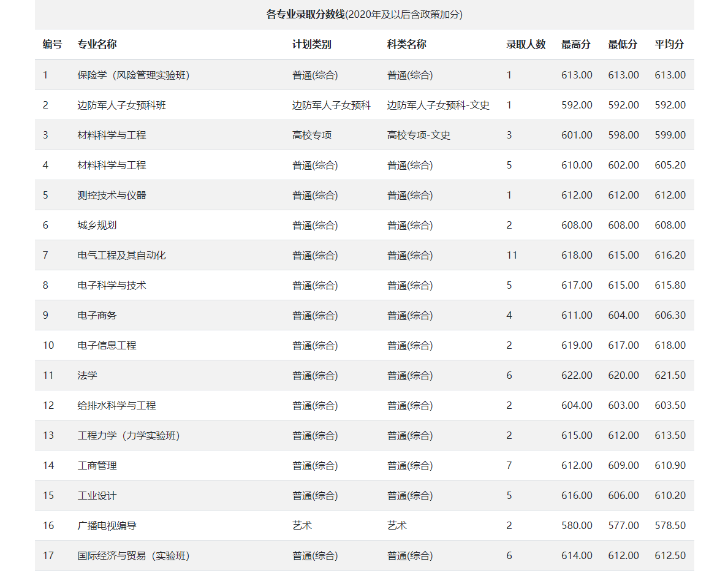The image size is (728, 578).
Task: Click average score 606.30
Action: (x=670, y=316)
